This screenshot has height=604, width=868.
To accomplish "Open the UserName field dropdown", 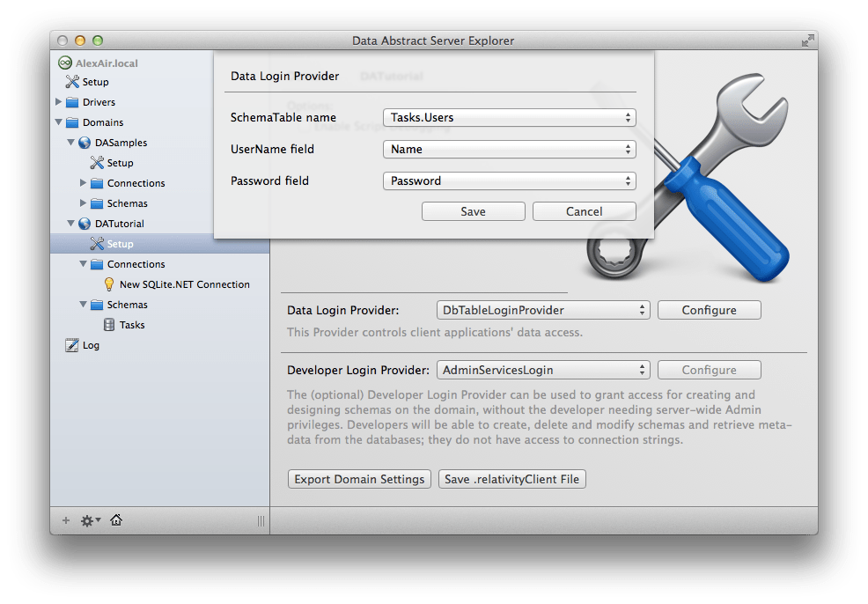I will point(510,149).
